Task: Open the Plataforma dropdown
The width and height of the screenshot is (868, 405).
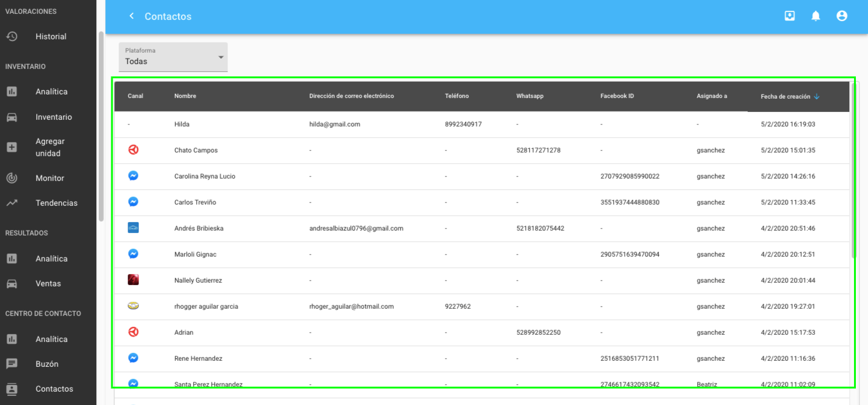Action: point(173,57)
